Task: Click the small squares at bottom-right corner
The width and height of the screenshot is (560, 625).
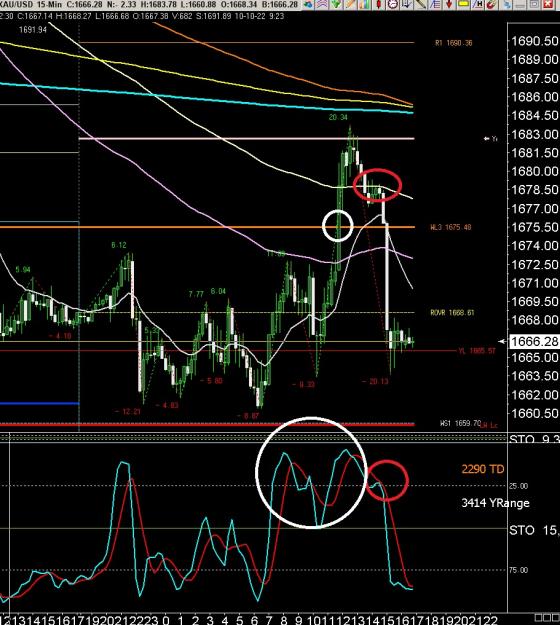Action: click(x=547, y=618)
